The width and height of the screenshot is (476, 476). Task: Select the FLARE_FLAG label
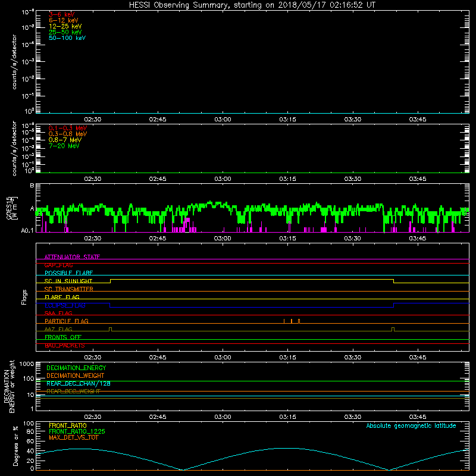(x=62, y=297)
